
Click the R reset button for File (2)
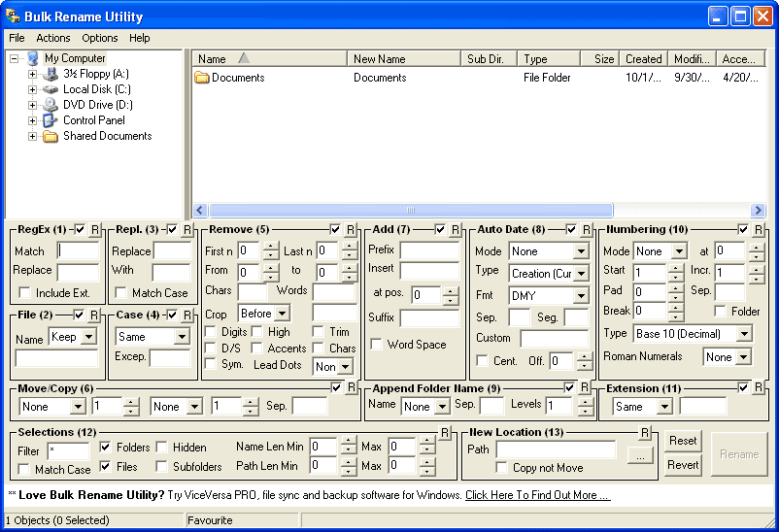coord(94,315)
